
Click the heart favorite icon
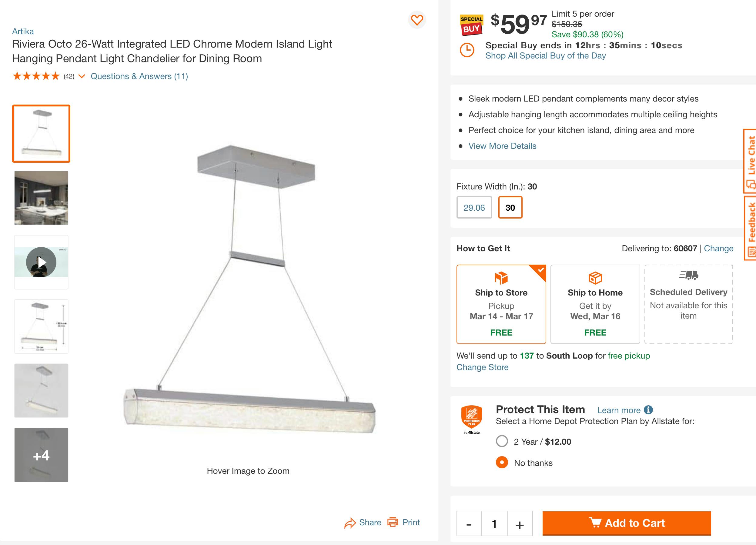pyautogui.click(x=417, y=20)
